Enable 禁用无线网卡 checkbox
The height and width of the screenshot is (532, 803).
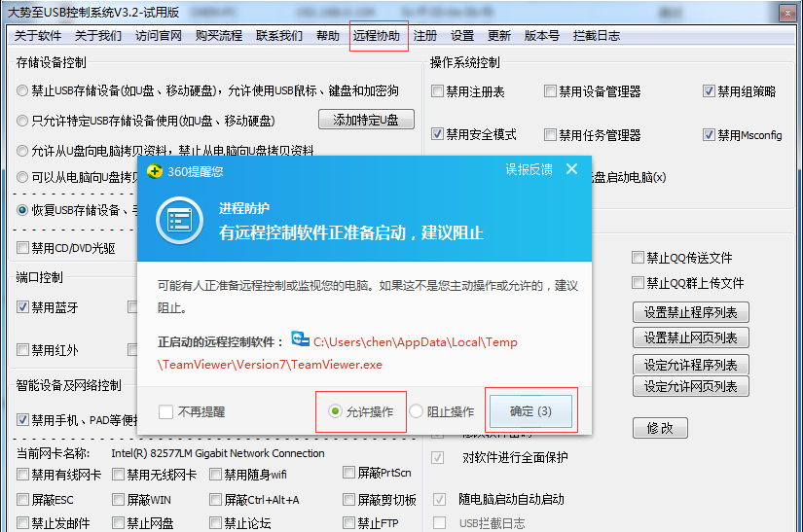point(118,475)
